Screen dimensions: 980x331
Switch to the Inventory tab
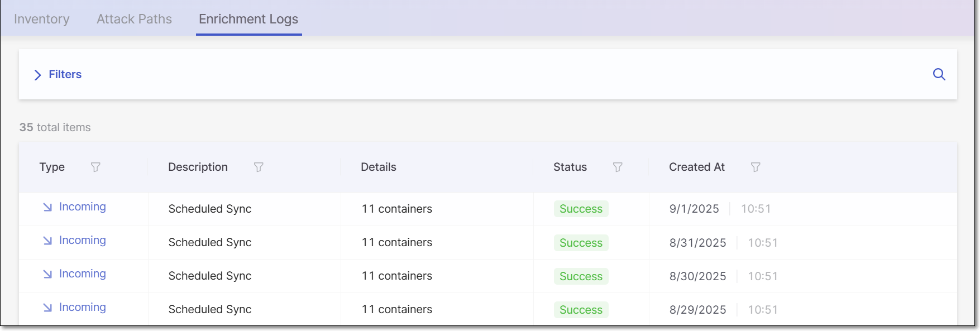tap(42, 19)
